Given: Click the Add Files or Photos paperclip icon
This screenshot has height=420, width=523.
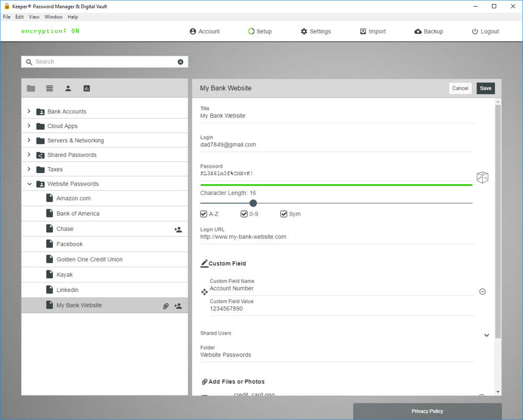Looking at the screenshot, I should 204,382.
